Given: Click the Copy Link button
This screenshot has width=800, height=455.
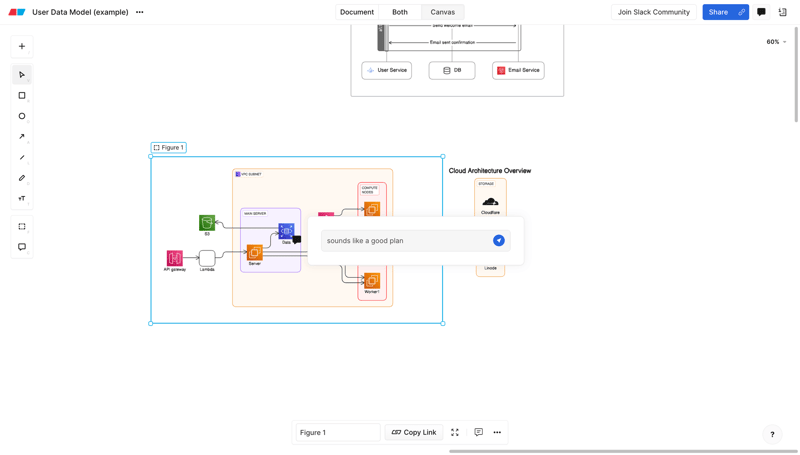Looking at the screenshot, I should 414,433.
